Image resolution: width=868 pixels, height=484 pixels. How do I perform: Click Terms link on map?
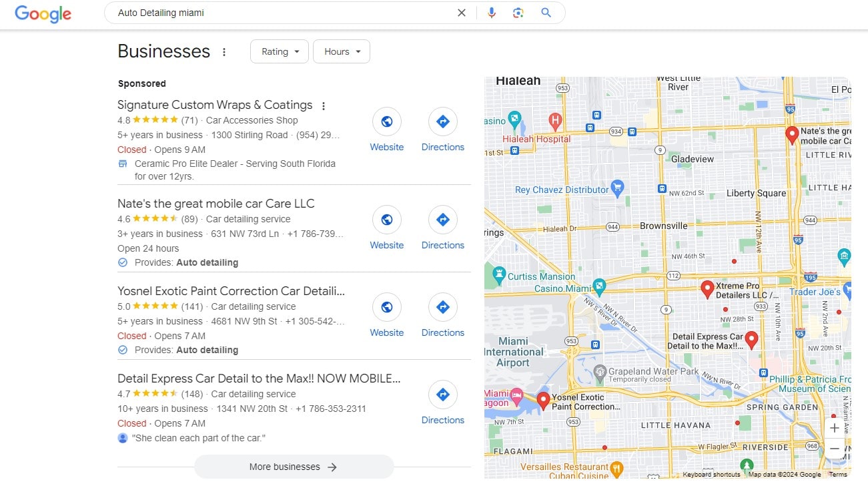pyautogui.click(x=838, y=475)
